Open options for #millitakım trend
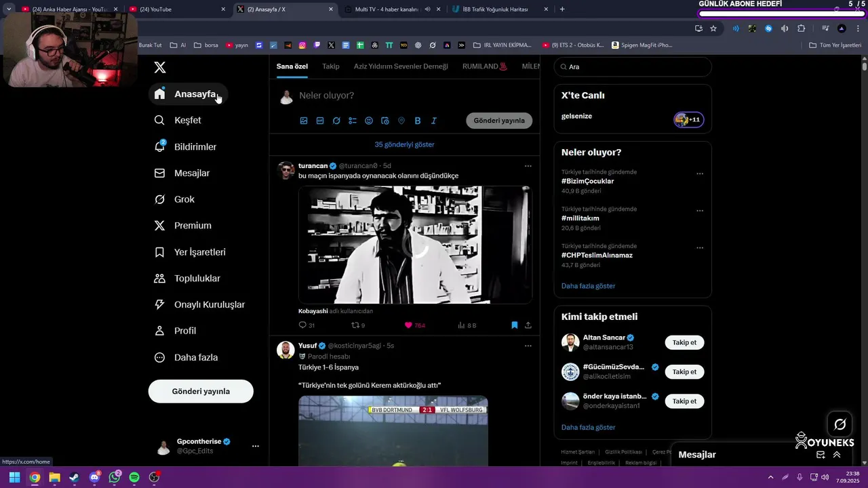 click(x=700, y=211)
